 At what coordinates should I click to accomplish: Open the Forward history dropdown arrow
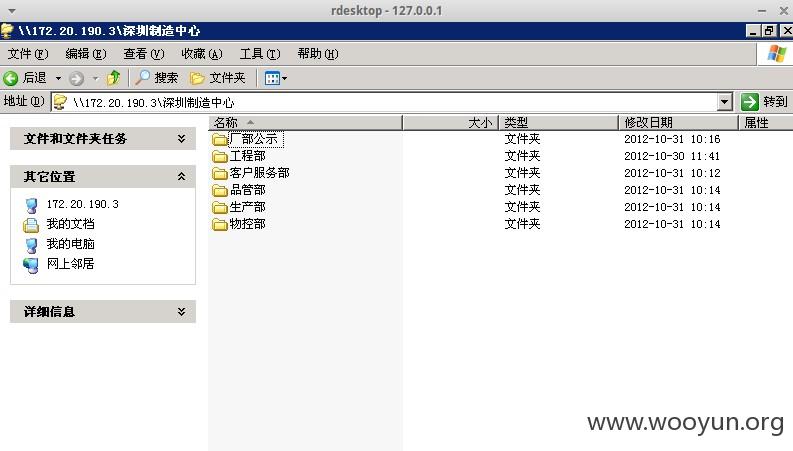[96, 78]
